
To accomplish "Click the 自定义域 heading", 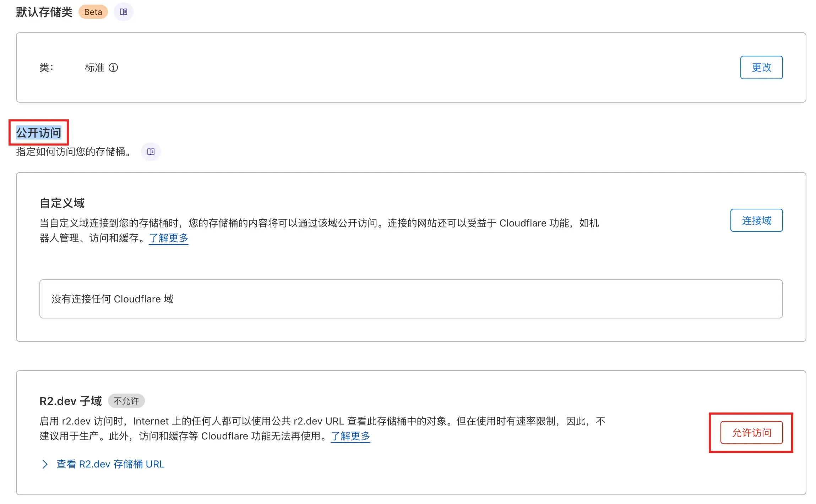I will click(62, 203).
